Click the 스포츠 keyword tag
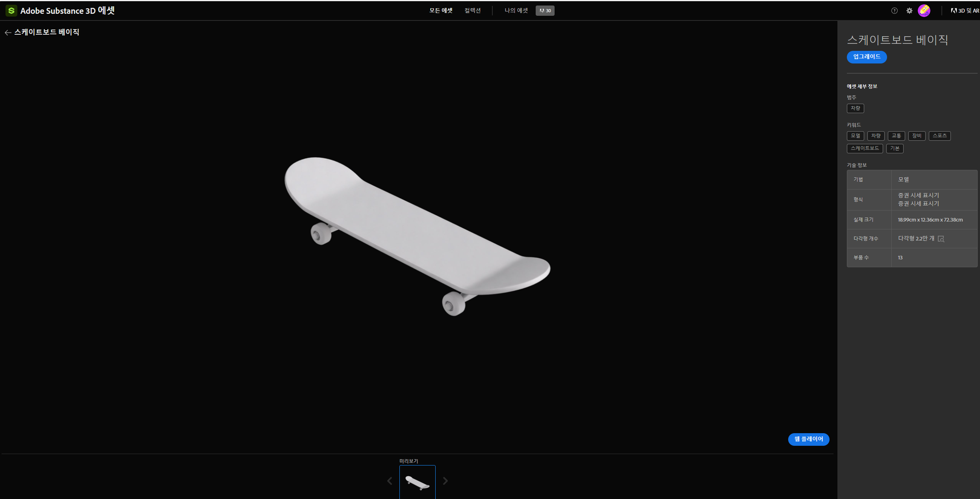Viewport: 980px width, 499px height. click(x=939, y=136)
